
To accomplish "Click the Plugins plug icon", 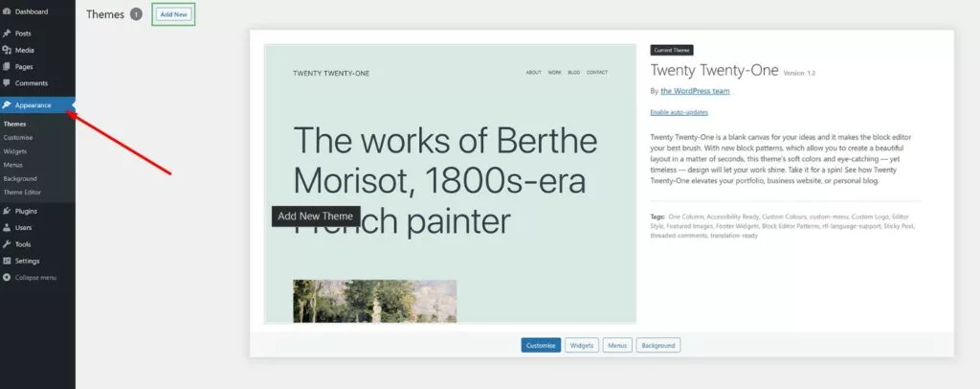I will (x=7, y=212).
